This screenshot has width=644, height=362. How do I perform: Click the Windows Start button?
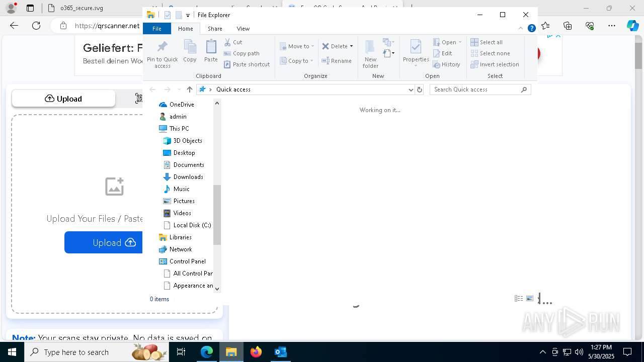(12, 352)
